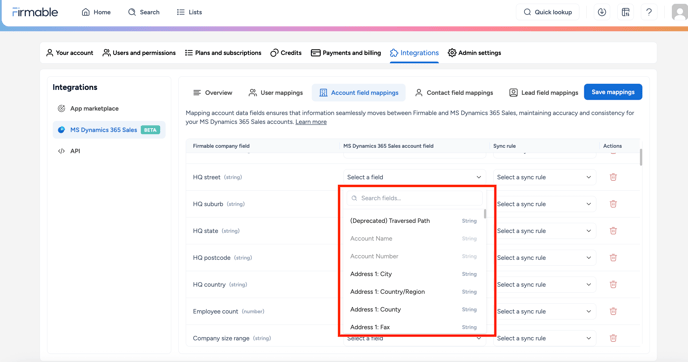This screenshot has height=362, width=688.
Task: Delete the Company size range mapping row
Action: point(613,338)
